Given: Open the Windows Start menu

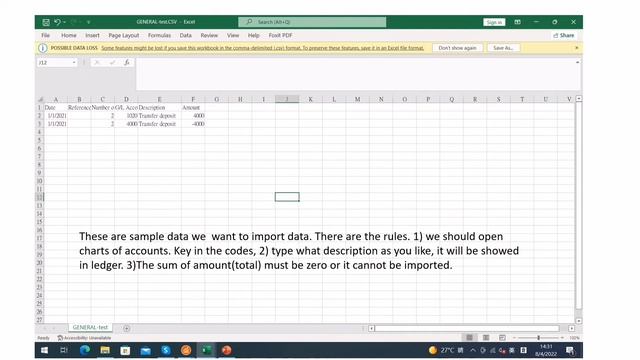Looking at the screenshot, I should coord(44,350).
